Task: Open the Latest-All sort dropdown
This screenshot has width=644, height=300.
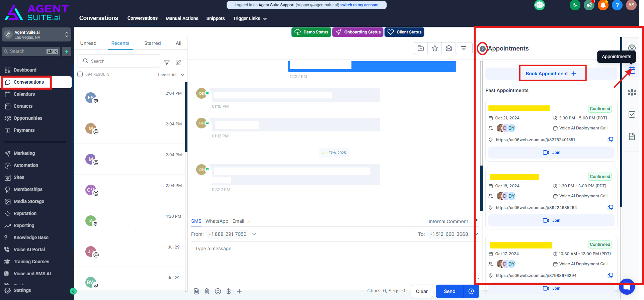Action: (171, 75)
